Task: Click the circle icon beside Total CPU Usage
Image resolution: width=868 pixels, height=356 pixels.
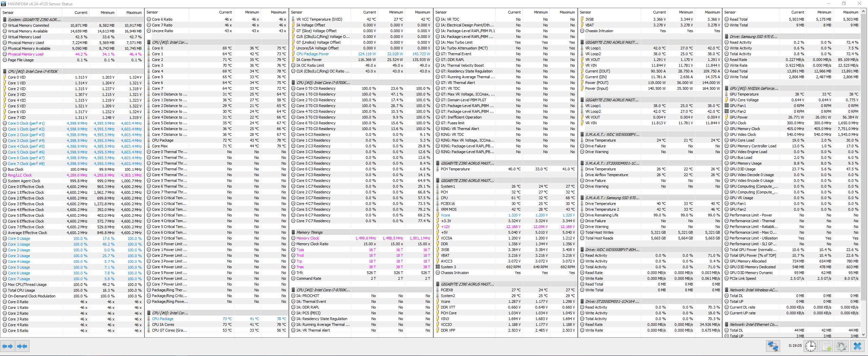Action: click(x=5, y=290)
